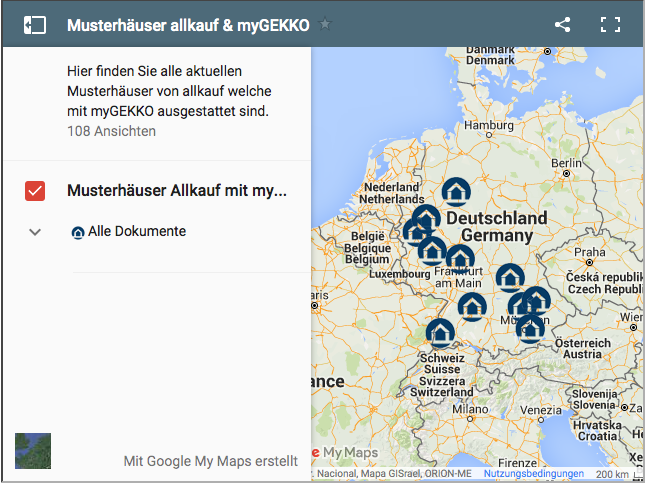Click the house marker northeast of München
The image size is (646, 483).
pyautogui.click(x=536, y=300)
